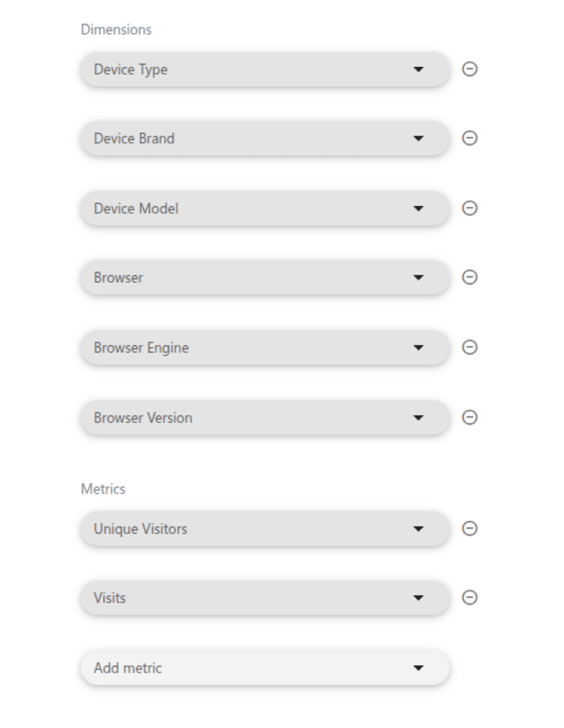Viewport: 564px width, 728px height.
Task: Open the Visits metric dropdown
Action: 264,598
